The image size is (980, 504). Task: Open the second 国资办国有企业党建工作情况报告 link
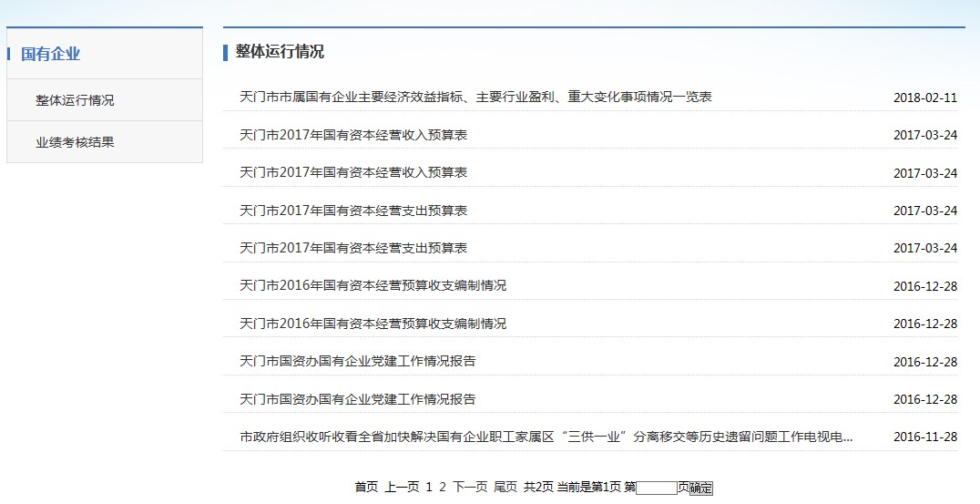tap(357, 399)
